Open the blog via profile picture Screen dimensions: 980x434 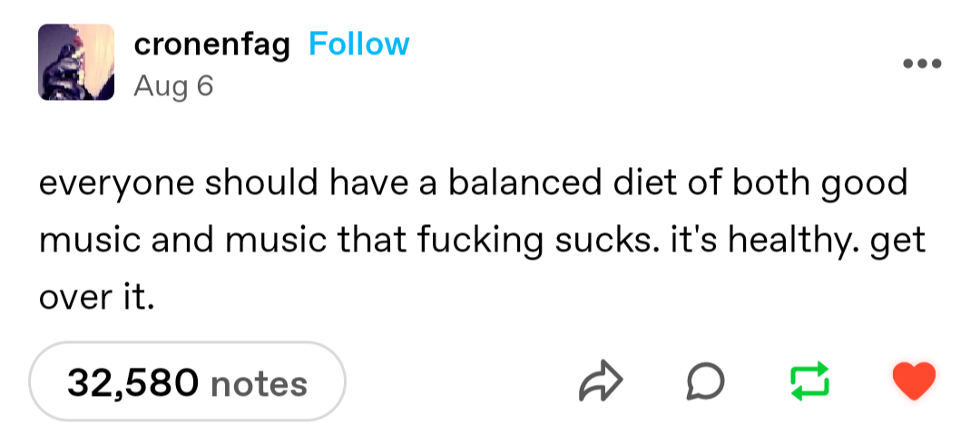pos(76,63)
